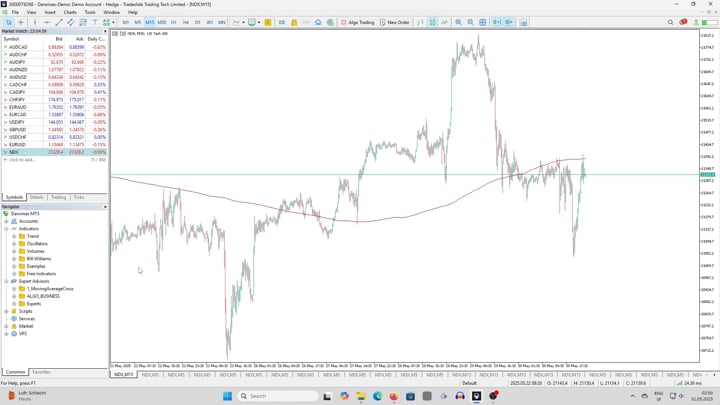Switch chart to M1 timeframe
Screen dimensions: 720x405
(125, 22)
